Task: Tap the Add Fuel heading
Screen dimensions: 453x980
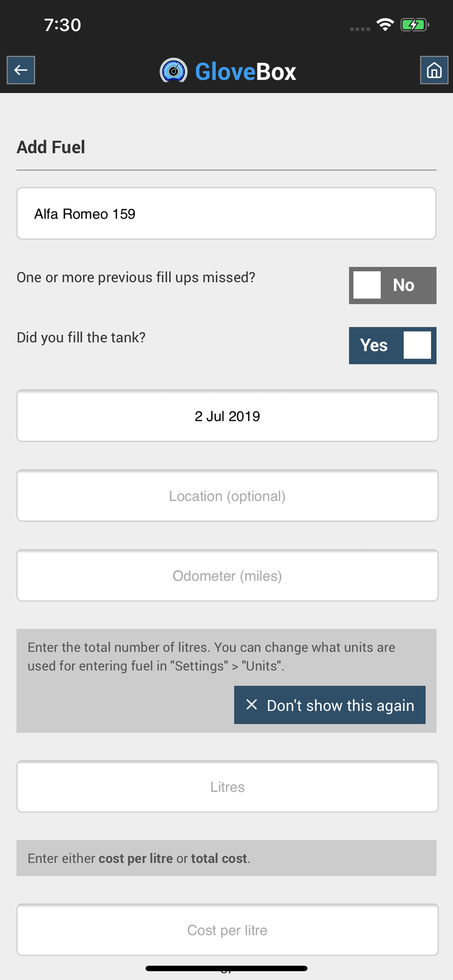Action: pyautogui.click(x=51, y=147)
